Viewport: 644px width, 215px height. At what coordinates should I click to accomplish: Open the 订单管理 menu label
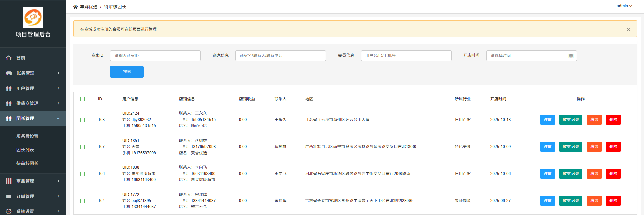click(25, 196)
